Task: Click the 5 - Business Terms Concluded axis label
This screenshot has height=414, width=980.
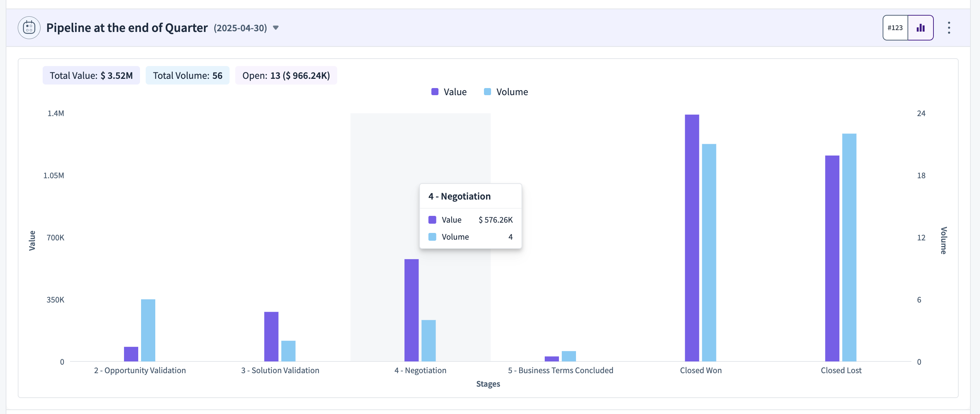Action: pyautogui.click(x=560, y=370)
